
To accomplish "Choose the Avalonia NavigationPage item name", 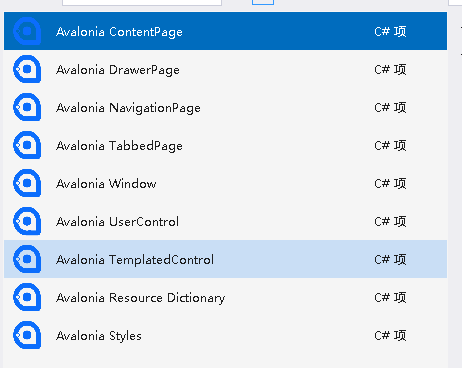I will (x=128, y=108).
